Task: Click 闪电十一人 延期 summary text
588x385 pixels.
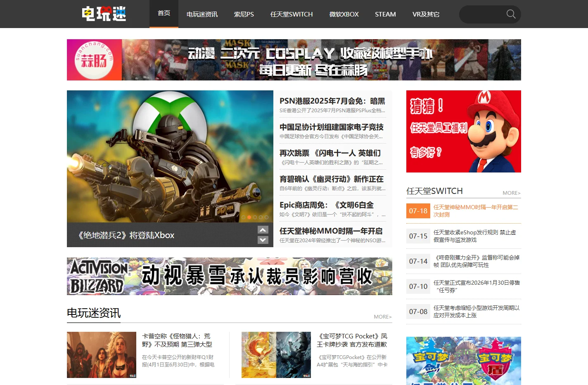Action: tap(331, 163)
